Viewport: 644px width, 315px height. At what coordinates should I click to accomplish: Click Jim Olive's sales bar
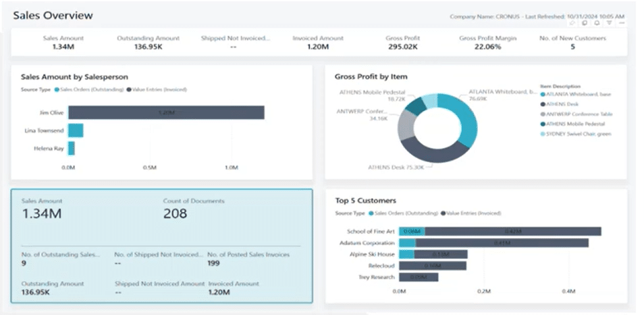click(166, 112)
